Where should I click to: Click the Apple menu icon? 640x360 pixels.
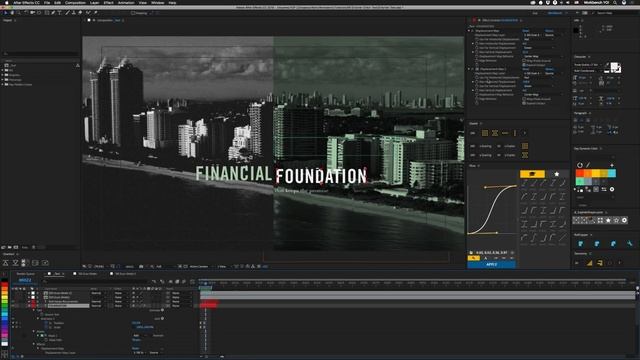click(6, 2)
